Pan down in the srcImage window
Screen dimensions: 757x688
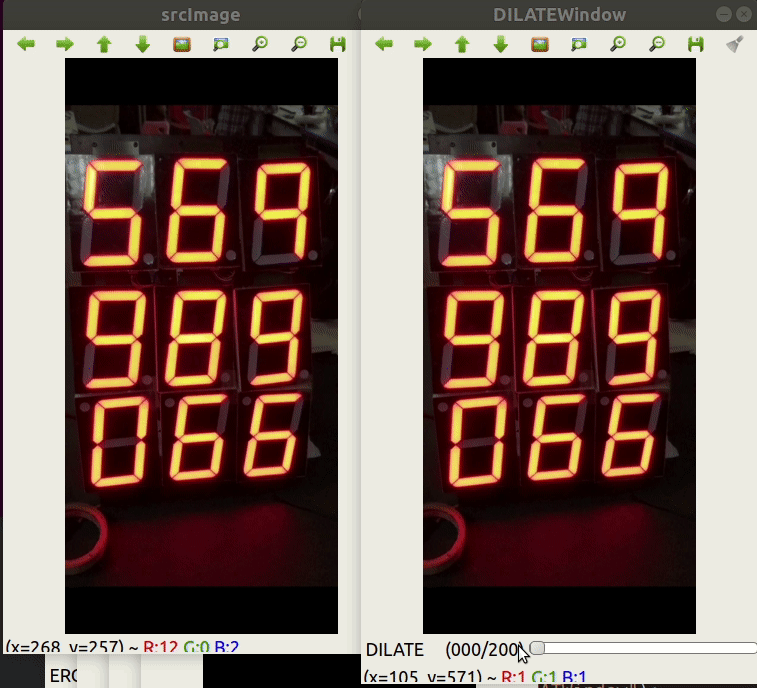point(143,44)
